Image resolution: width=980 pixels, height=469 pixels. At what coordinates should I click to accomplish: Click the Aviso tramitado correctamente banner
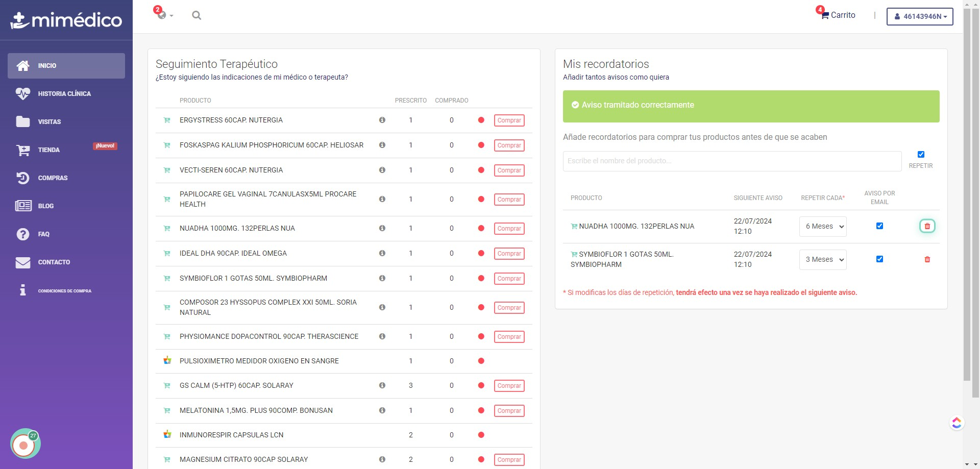click(751, 106)
